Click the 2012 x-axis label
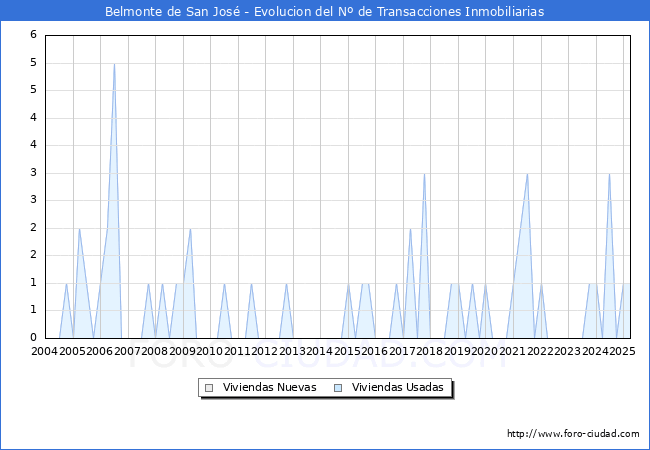 (x=264, y=351)
